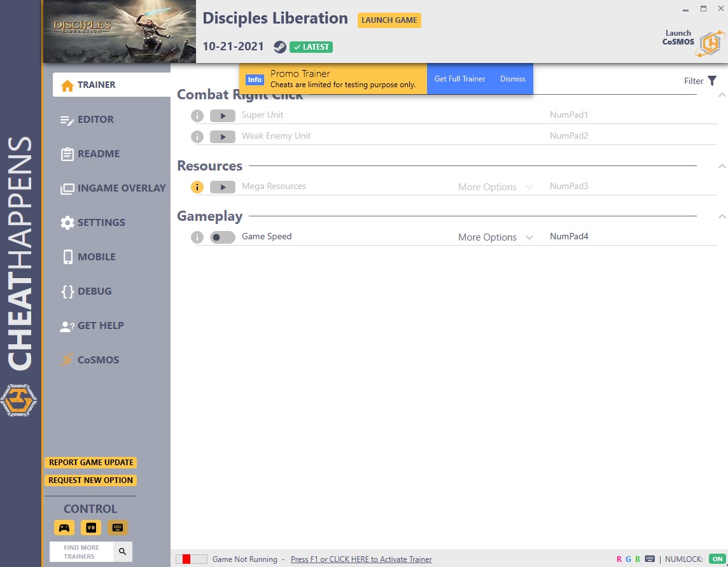This screenshot has height=567, width=728.
Task: Launch CoSMOS via the hexagon logo
Action: [710, 44]
